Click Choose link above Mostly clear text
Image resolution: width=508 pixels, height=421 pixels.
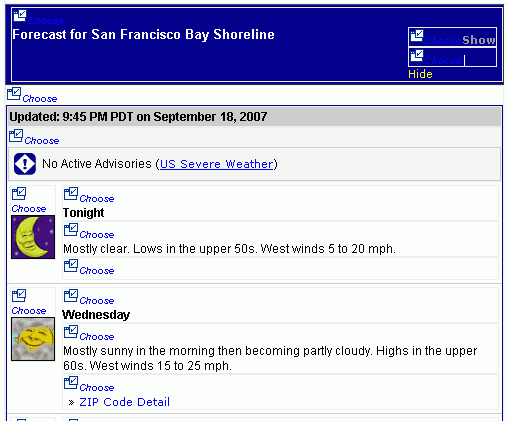97,235
